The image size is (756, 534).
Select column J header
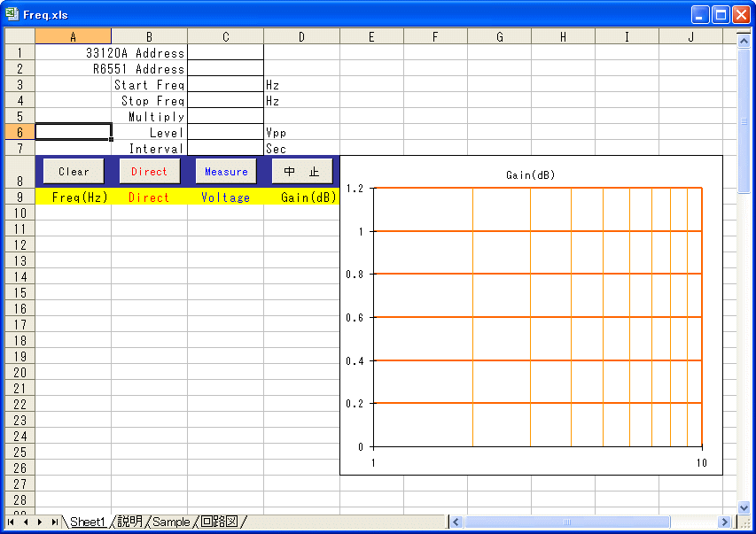click(691, 36)
